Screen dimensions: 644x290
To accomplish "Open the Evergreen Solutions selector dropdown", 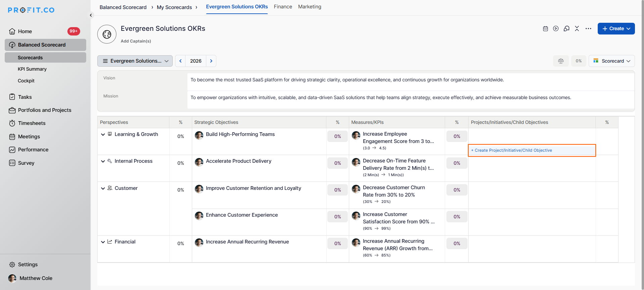I will click(x=135, y=61).
